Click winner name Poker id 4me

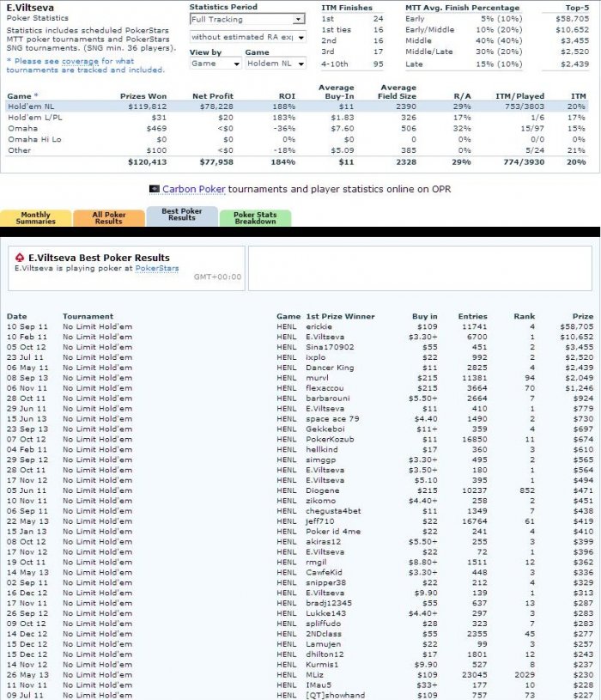click(x=333, y=532)
